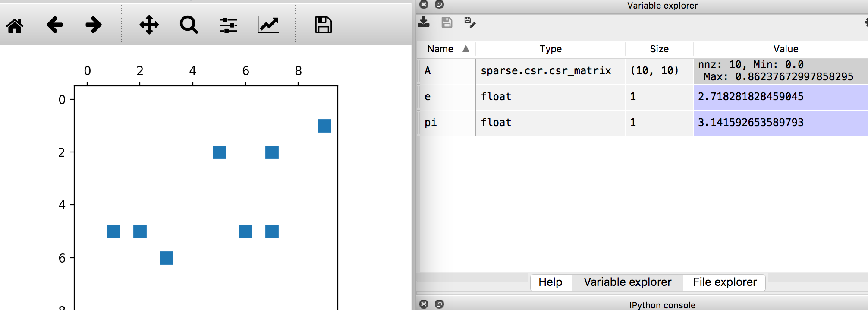This screenshot has height=310, width=868.
Task: Activate the zoom-to-rectangle magnifier tool
Action: click(189, 25)
